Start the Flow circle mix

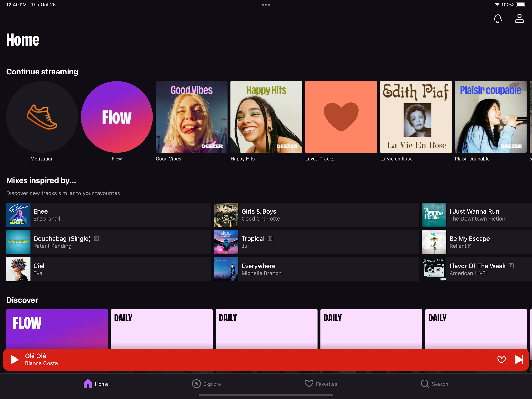click(117, 117)
